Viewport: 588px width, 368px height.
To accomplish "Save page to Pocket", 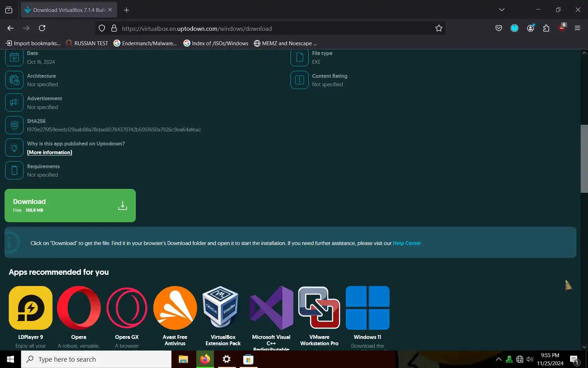I will point(499,28).
